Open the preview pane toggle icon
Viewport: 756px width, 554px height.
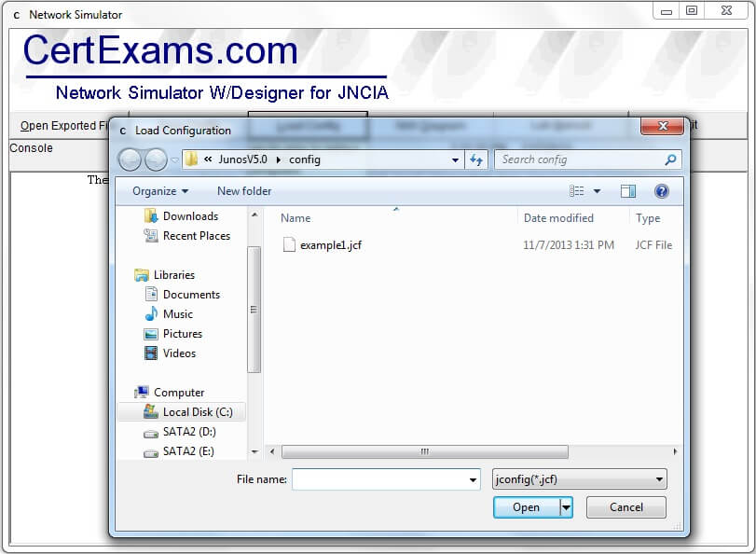coord(627,191)
